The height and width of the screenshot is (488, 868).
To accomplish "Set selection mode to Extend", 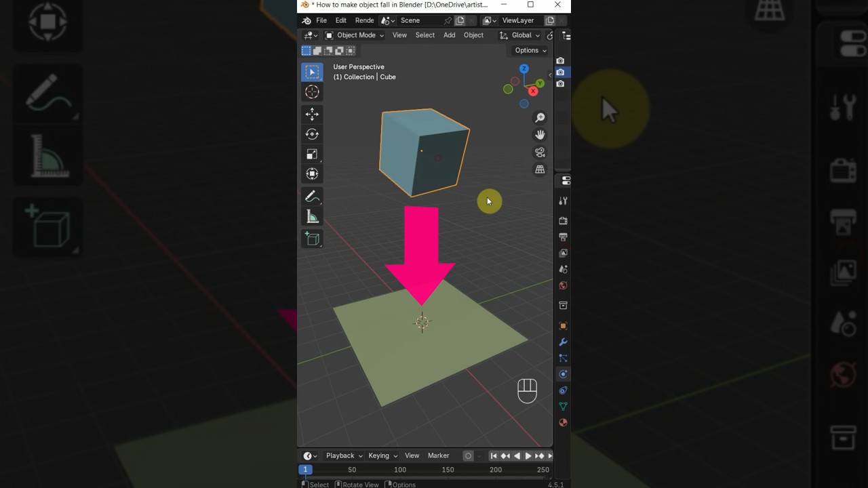I will [317, 51].
